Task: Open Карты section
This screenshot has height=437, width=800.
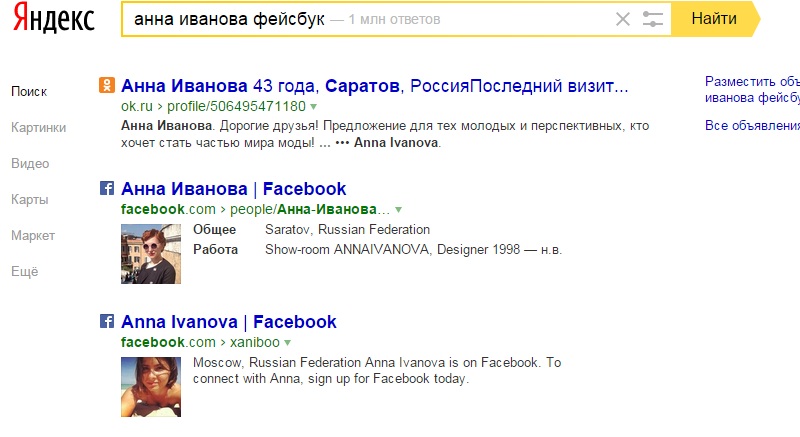Action: coord(30,199)
